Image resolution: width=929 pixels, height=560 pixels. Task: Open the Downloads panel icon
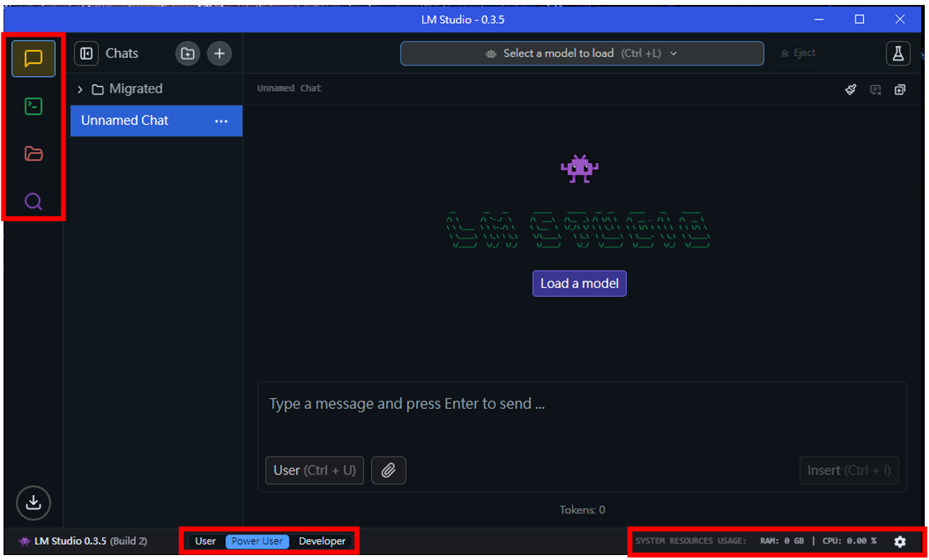click(33, 503)
